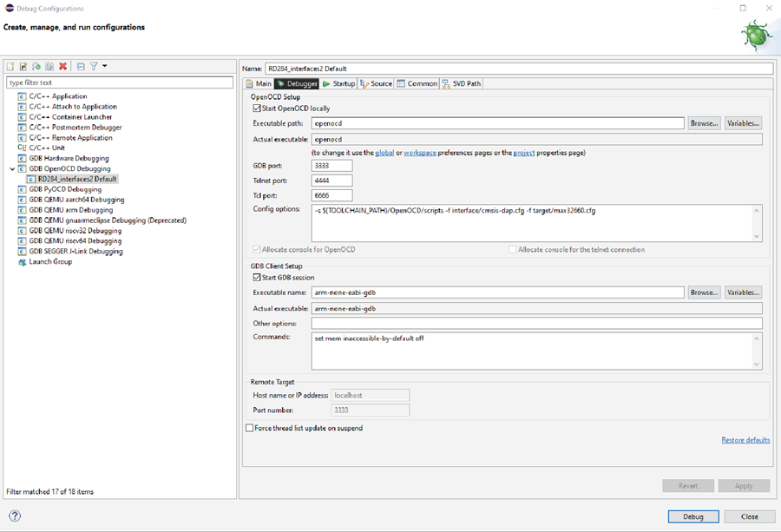Click the Export launch configuration icon

(x=36, y=66)
